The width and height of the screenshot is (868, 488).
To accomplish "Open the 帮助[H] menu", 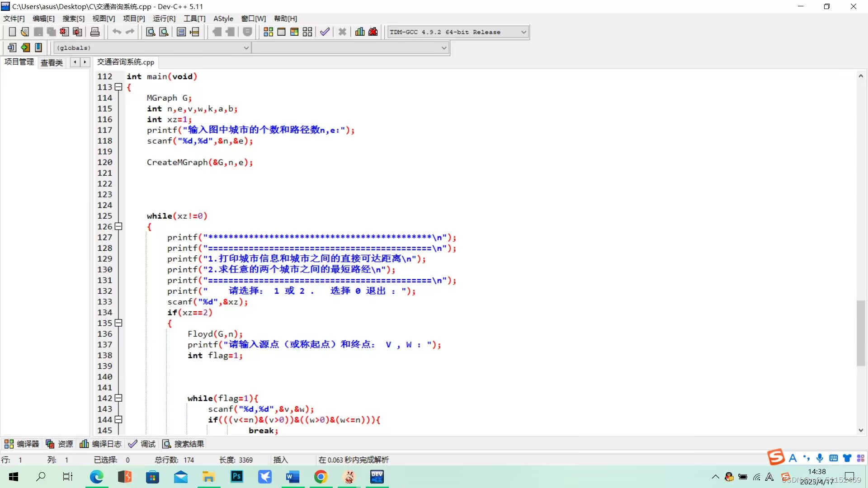I will point(285,19).
